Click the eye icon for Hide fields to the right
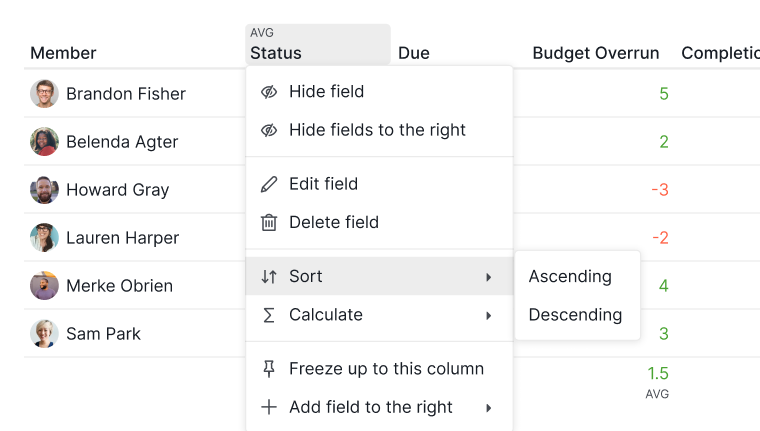The width and height of the screenshot is (760, 431). [x=269, y=130]
